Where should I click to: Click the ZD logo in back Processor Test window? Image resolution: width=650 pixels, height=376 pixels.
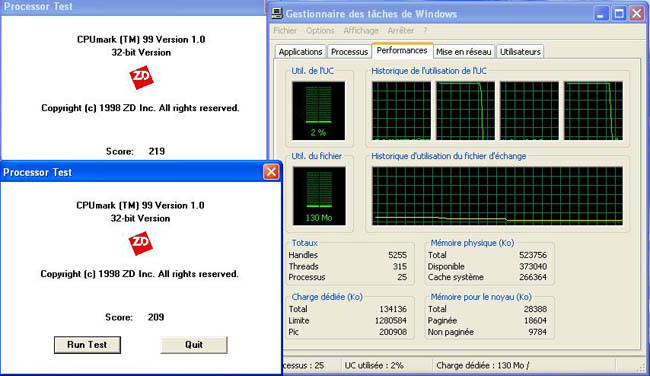[x=141, y=77]
